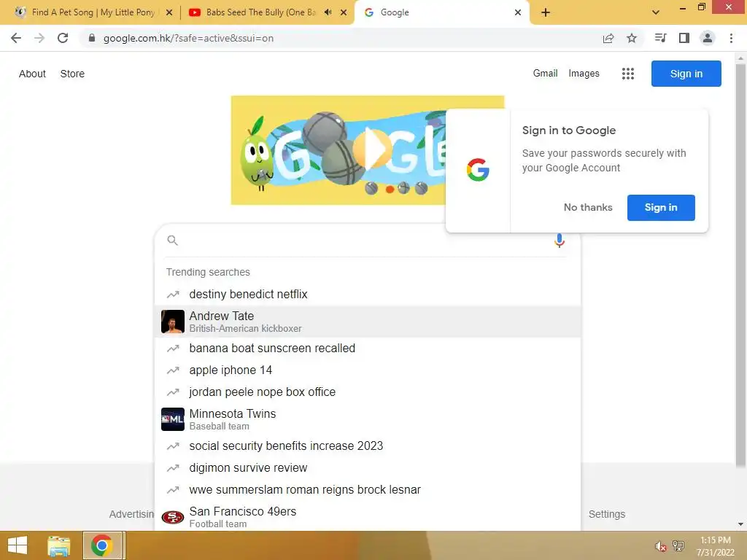Open Images link
This screenshot has width=747, height=560.
click(x=584, y=74)
